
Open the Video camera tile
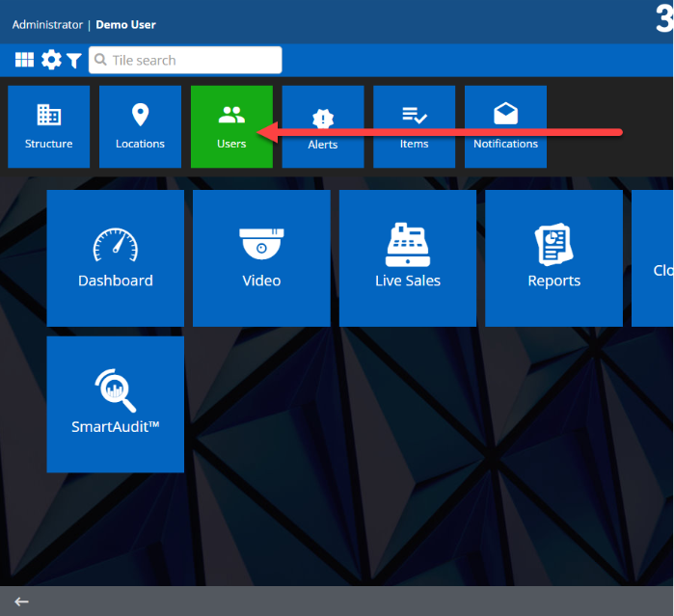pos(261,257)
